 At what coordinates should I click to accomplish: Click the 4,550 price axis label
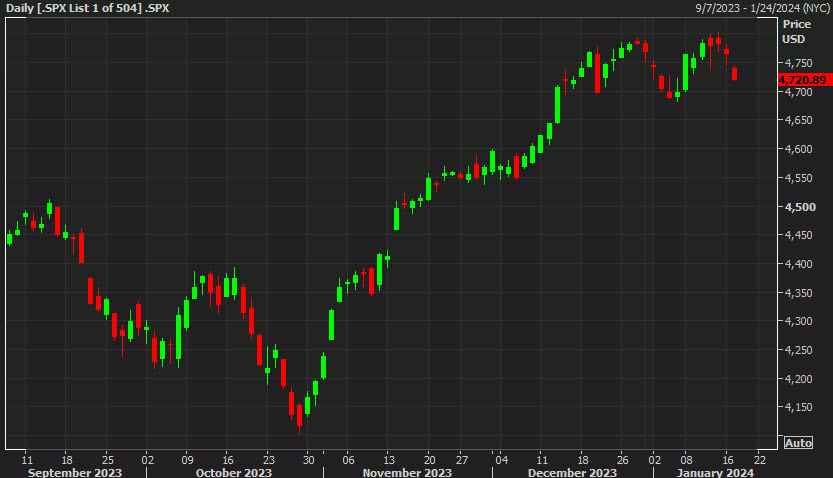coord(798,178)
